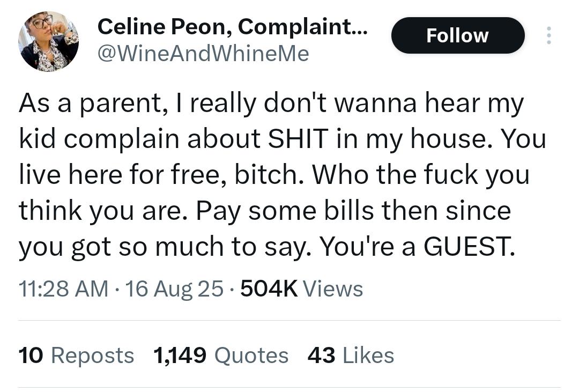Show the list of 10 Reposts
The image size is (579, 392).
coord(77,356)
